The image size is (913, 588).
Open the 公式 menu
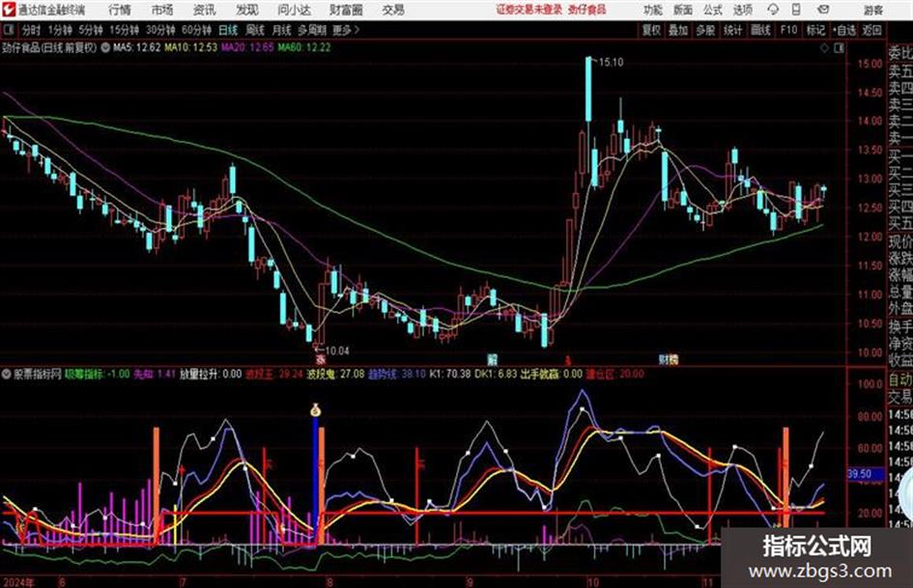click(x=713, y=10)
